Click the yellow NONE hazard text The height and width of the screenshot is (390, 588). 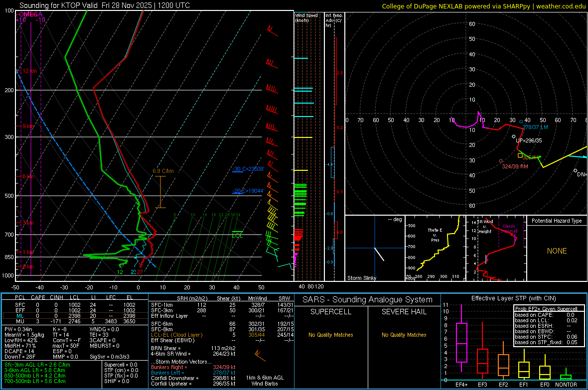tap(557, 251)
